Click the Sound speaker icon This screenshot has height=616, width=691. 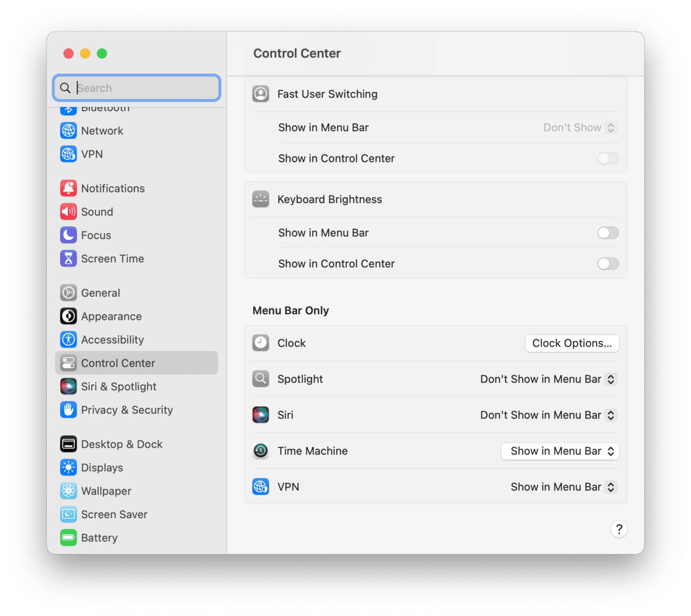69,212
